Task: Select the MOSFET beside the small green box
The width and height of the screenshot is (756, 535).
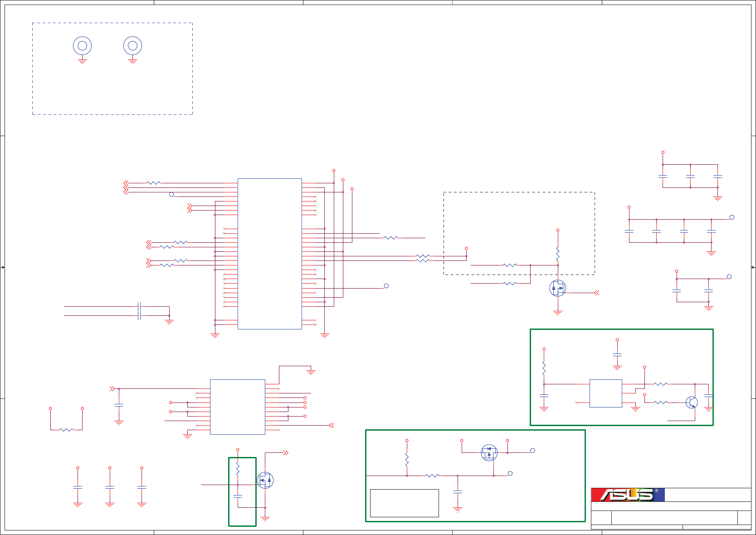Action: coord(265,480)
